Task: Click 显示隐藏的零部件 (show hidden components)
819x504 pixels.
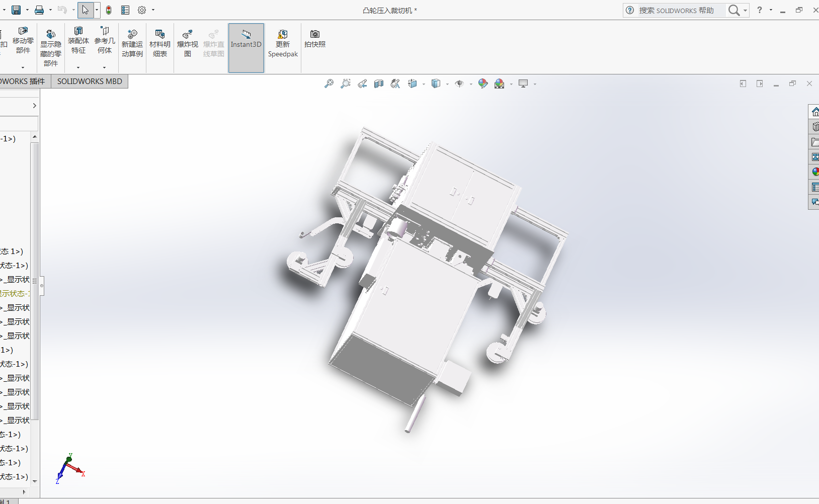Action: (x=51, y=48)
